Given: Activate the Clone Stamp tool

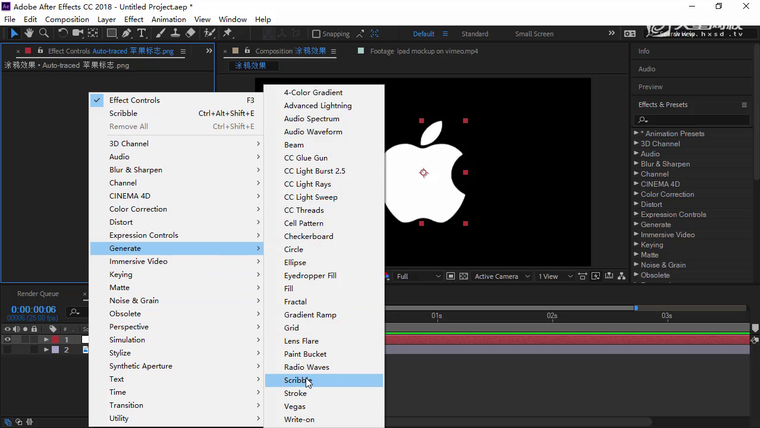Looking at the screenshot, I should point(174,33).
